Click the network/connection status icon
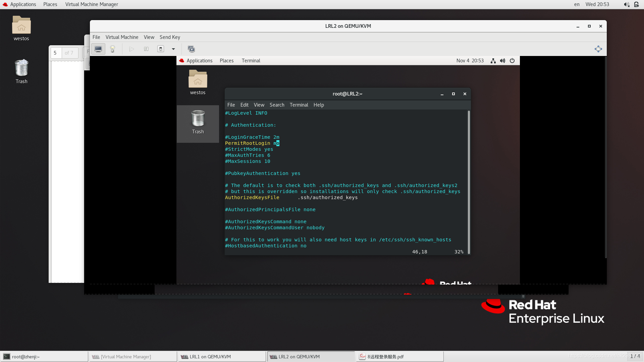The width and height of the screenshot is (644, 362). pyautogui.click(x=493, y=61)
